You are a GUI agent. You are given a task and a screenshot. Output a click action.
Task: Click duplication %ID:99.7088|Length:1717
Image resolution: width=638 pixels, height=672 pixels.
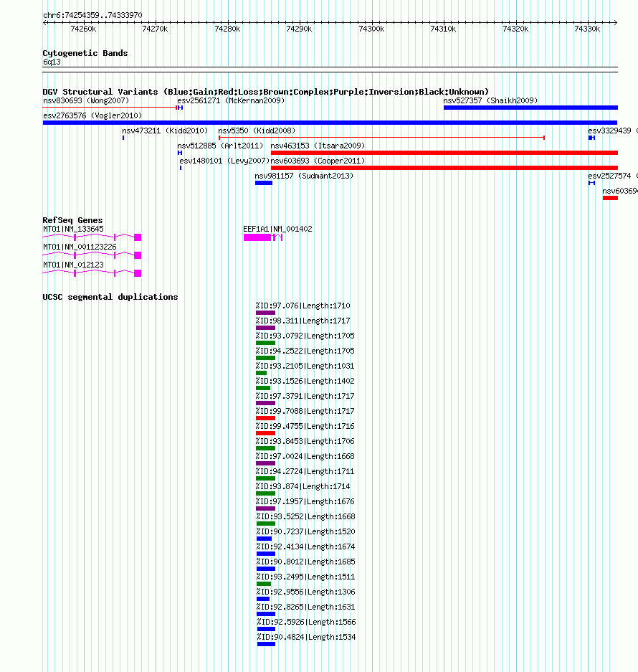(305, 411)
